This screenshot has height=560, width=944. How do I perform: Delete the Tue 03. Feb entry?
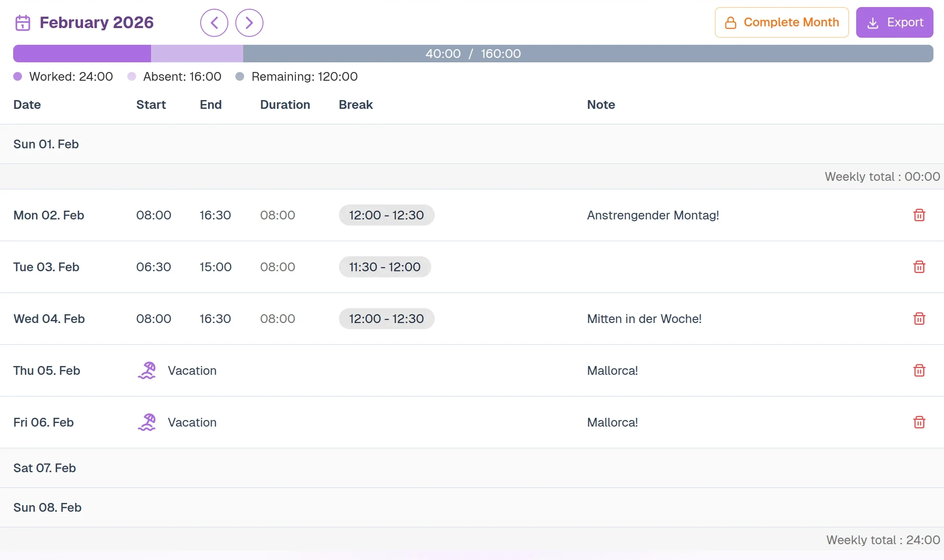[919, 267]
